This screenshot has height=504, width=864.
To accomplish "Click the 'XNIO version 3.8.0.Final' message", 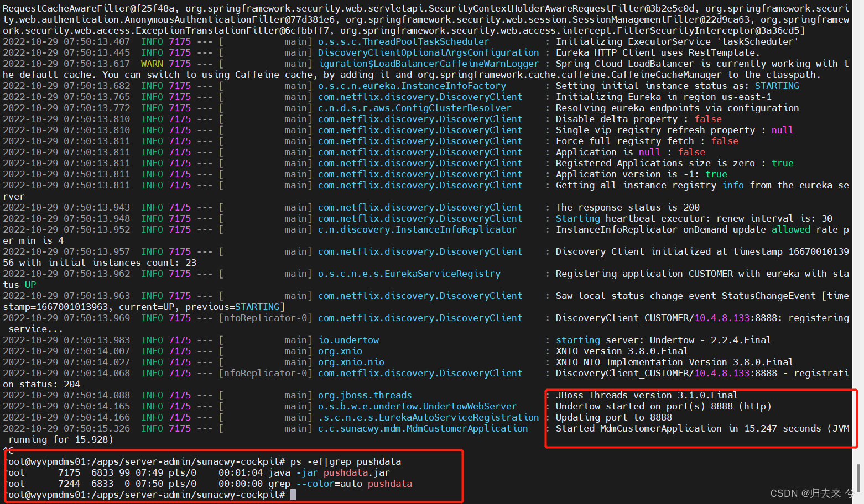I will 622,351.
